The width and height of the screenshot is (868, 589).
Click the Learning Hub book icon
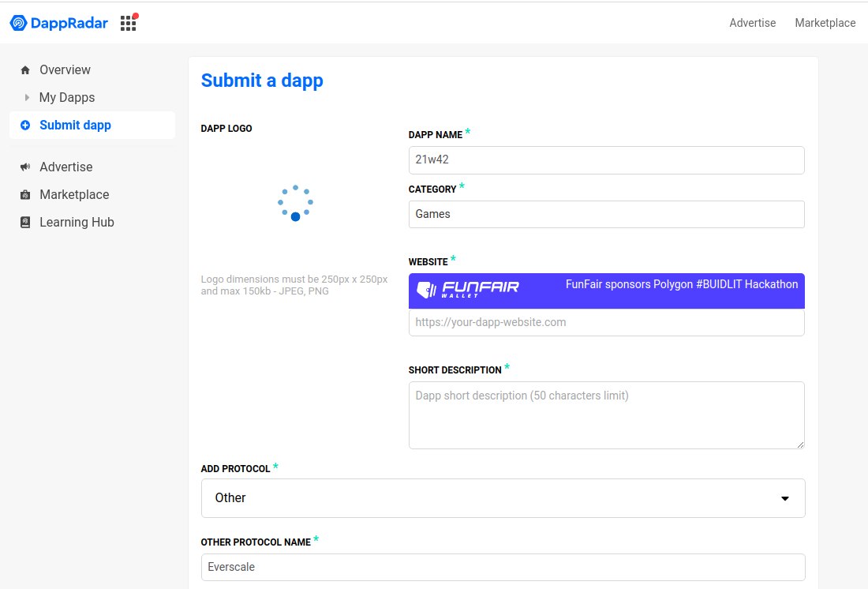[25, 223]
